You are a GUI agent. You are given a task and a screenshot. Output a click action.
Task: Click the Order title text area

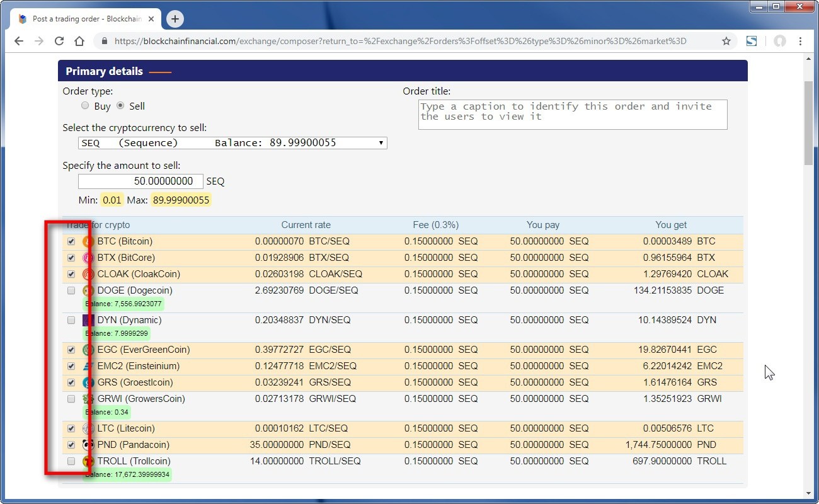tap(572, 115)
